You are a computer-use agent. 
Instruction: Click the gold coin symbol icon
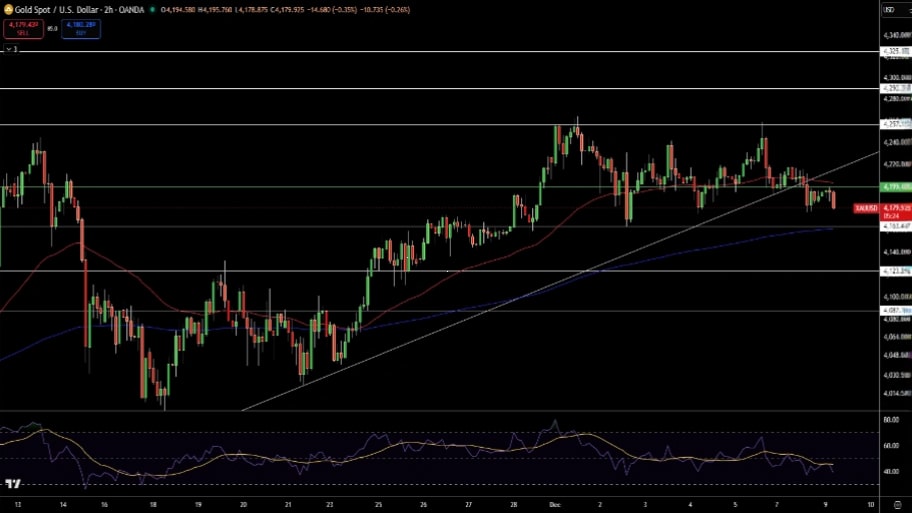pyautogui.click(x=8, y=9)
